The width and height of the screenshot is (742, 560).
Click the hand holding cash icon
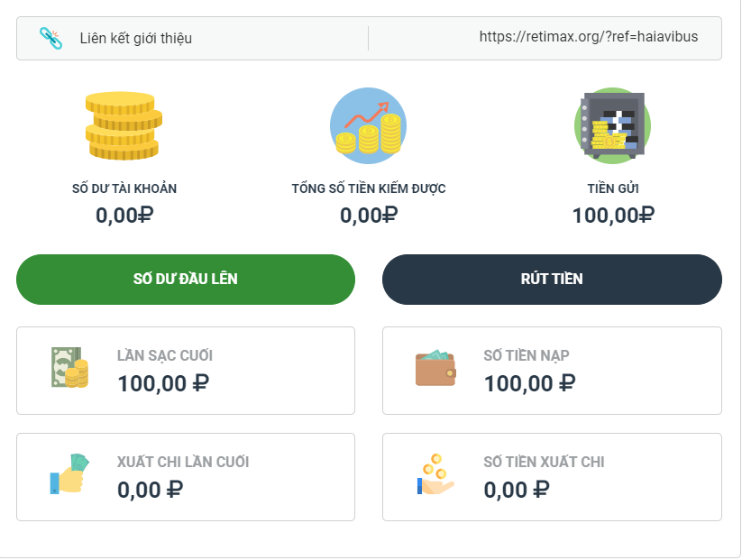point(69,474)
